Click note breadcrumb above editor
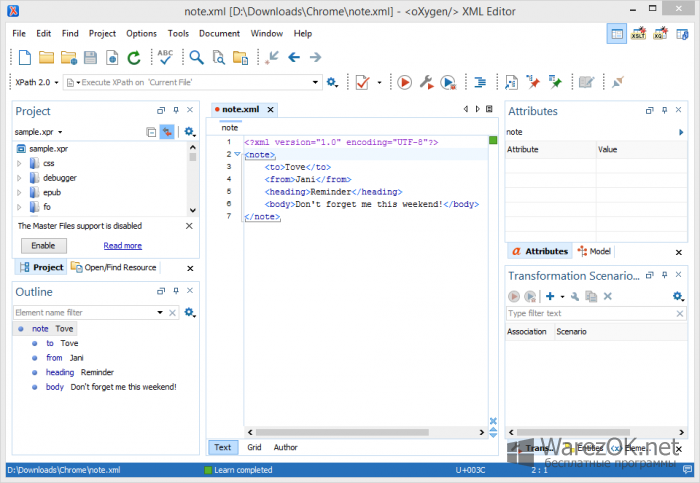This screenshot has width=700, height=483. (230, 128)
